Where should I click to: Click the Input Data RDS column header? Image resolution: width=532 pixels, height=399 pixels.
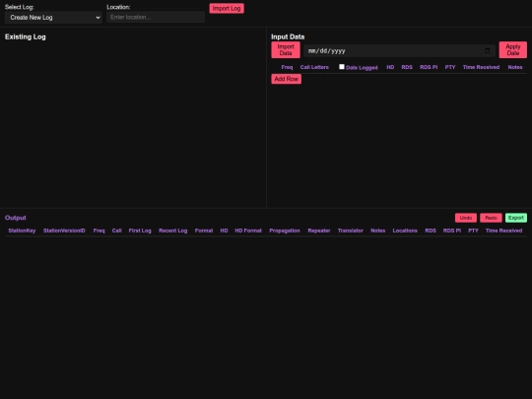coord(407,67)
